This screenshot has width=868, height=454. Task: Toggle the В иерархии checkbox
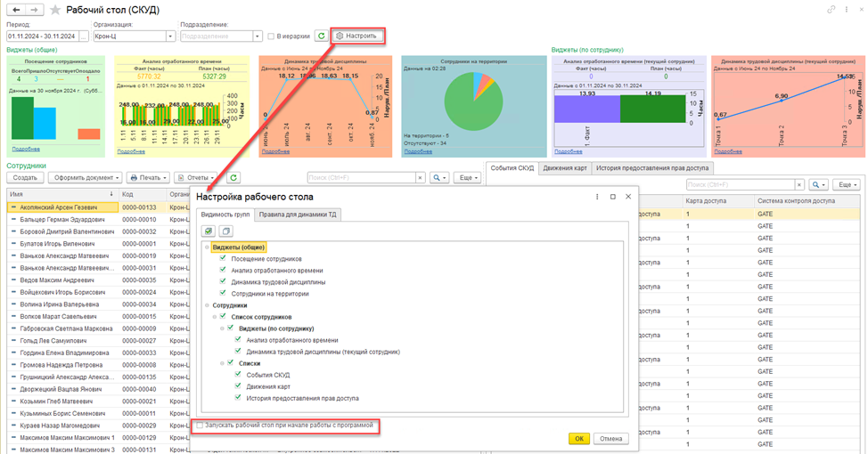[x=271, y=36]
